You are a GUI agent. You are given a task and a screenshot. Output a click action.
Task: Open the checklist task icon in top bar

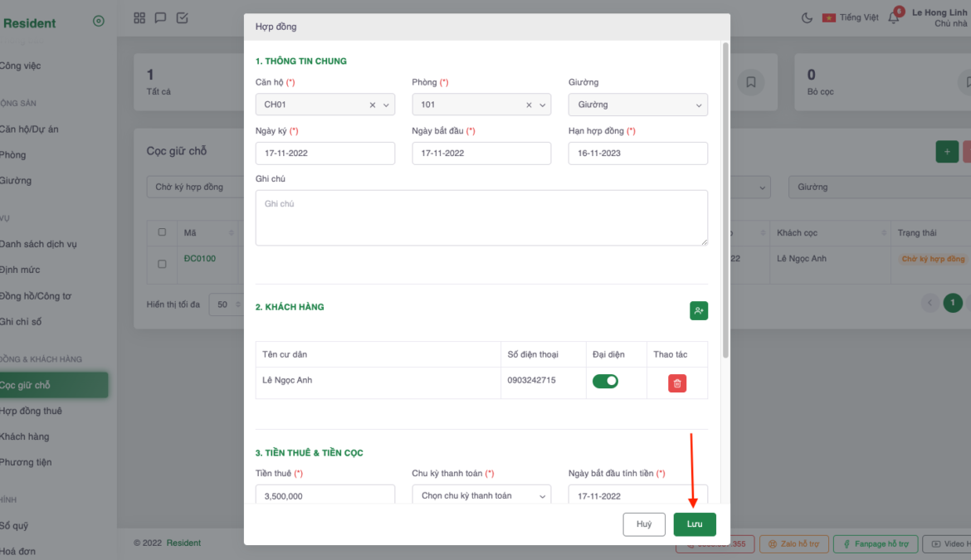click(x=183, y=18)
